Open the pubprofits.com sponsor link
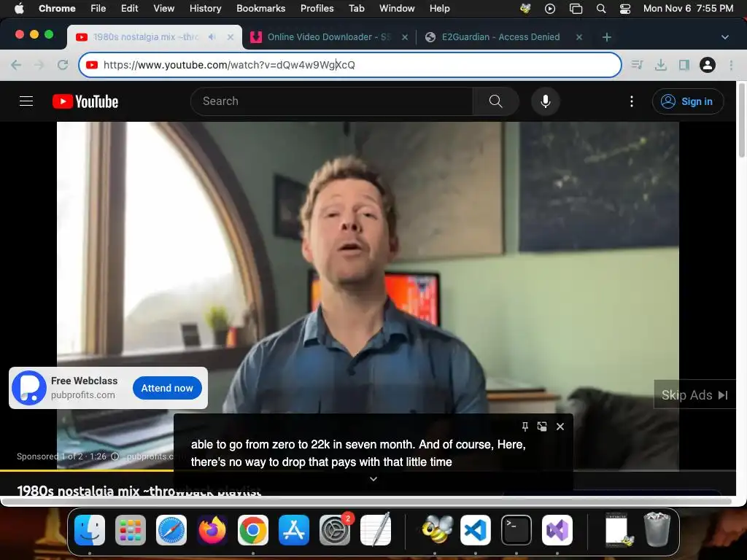This screenshot has height=560, width=747. click(150, 456)
